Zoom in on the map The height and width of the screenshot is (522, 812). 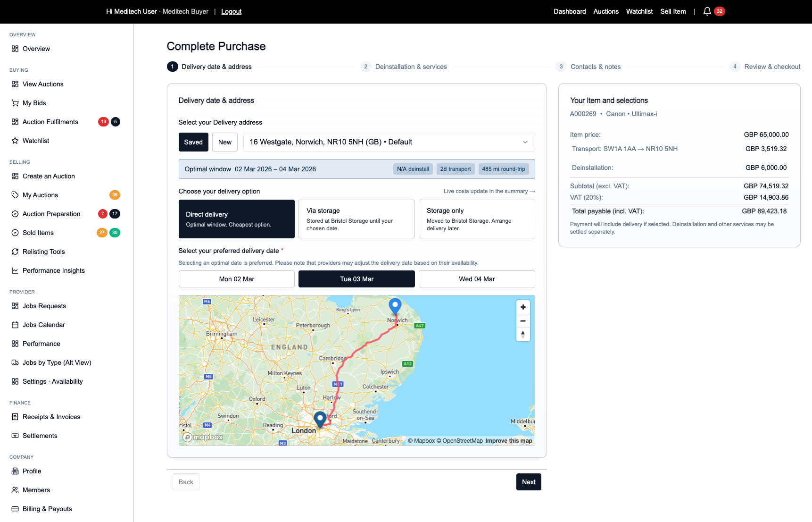(523, 307)
